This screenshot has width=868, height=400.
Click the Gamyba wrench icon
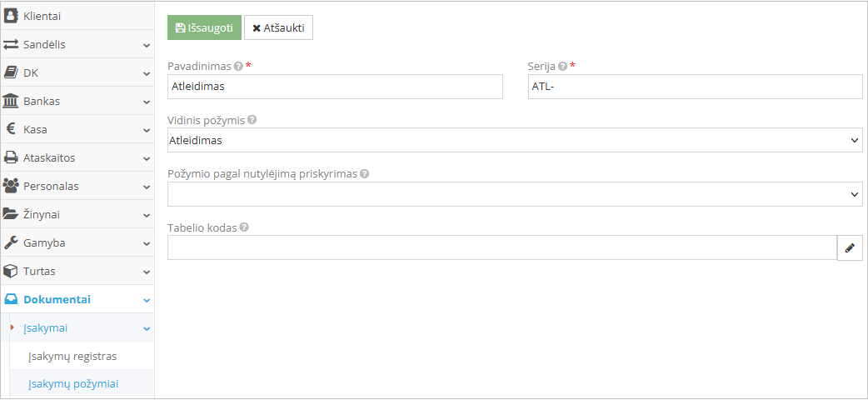pos(11,242)
